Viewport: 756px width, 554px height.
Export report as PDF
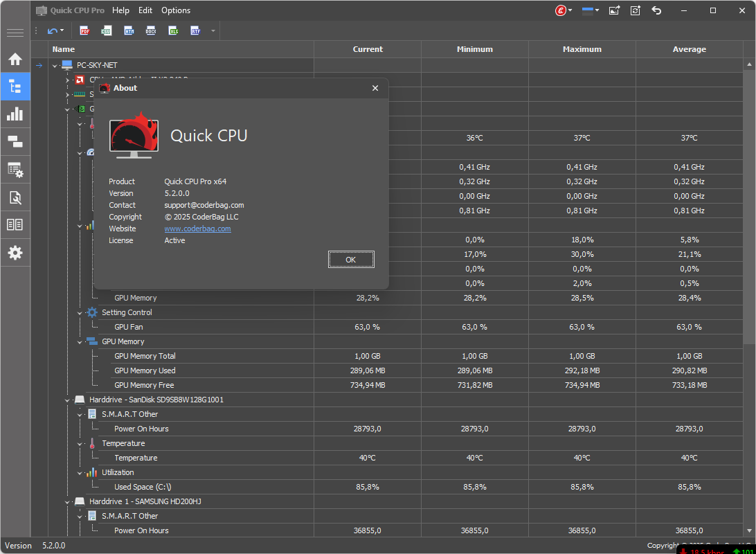[85, 31]
